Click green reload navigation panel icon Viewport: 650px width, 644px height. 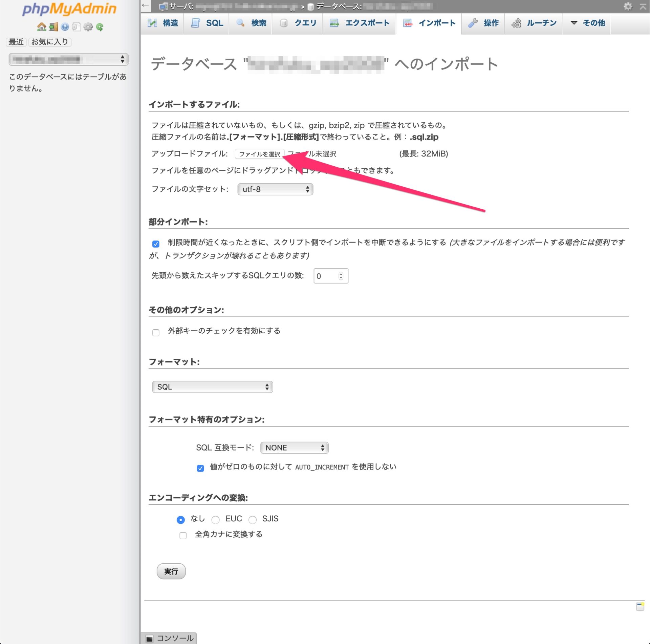point(100,27)
